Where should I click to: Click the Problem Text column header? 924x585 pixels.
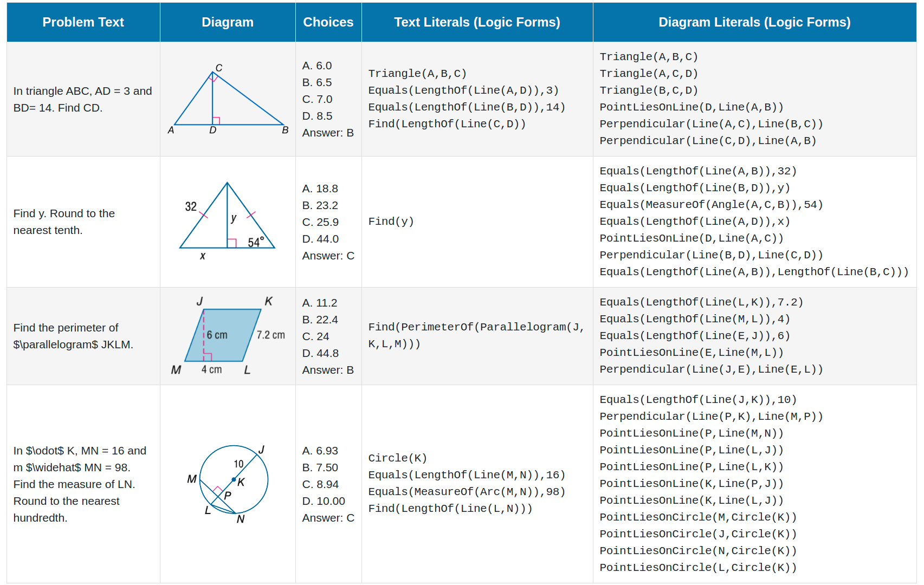click(x=83, y=22)
